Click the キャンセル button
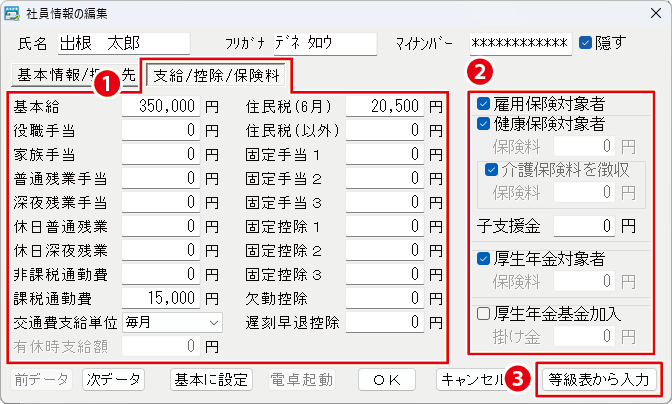Viewport: 672px width, 404px height. [470, 380]
